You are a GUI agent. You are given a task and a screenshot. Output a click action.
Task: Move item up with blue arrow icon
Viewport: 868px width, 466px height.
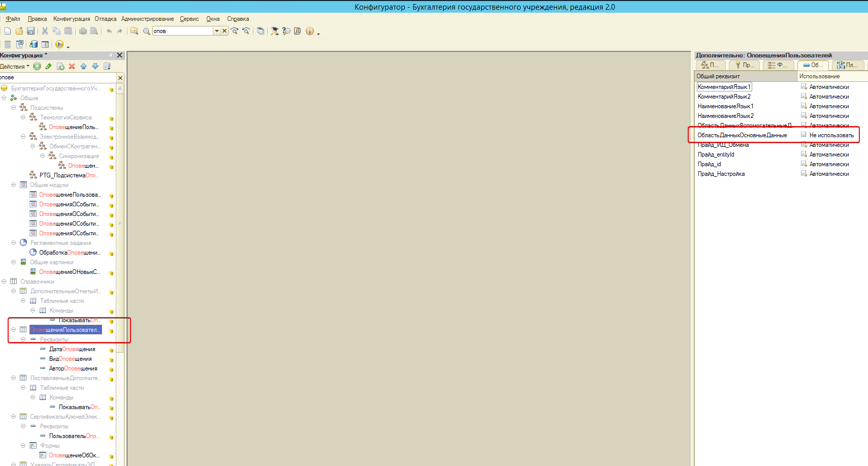(x=83, y=66)
